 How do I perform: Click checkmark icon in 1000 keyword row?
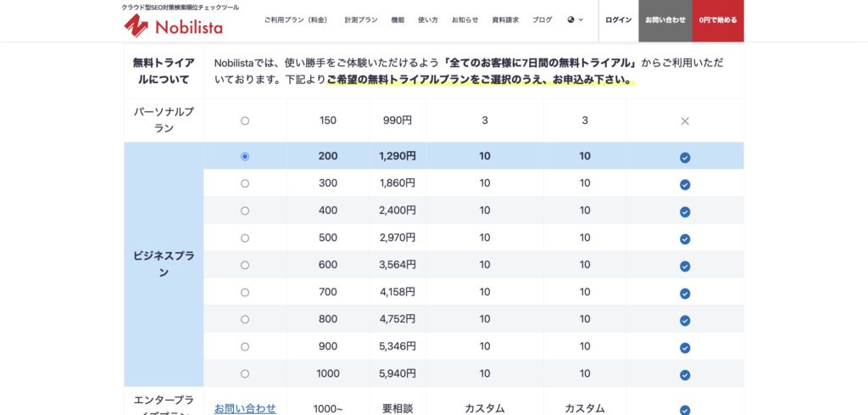pos(685,374)
